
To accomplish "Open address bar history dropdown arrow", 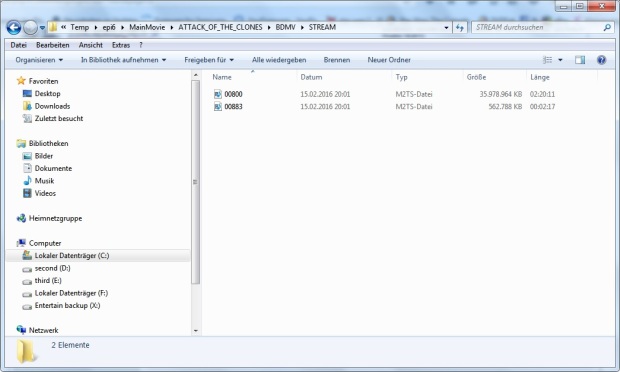I will 446,28.
